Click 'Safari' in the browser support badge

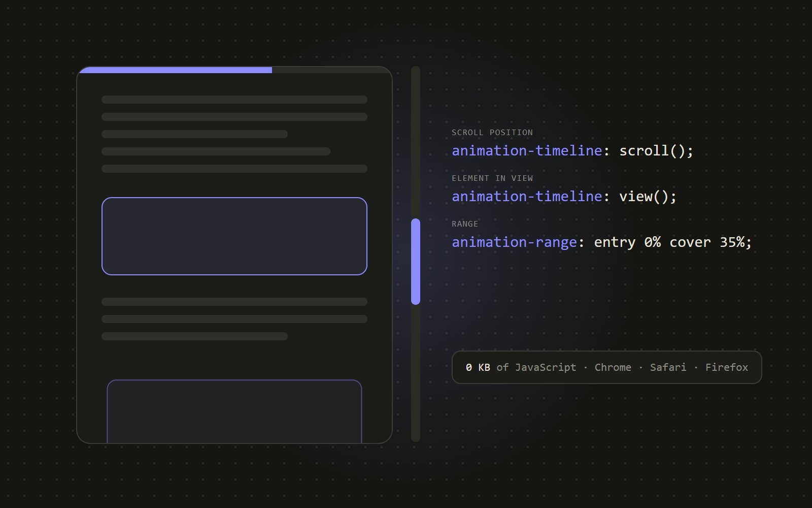pyautogui.click(x=668, y=367)
